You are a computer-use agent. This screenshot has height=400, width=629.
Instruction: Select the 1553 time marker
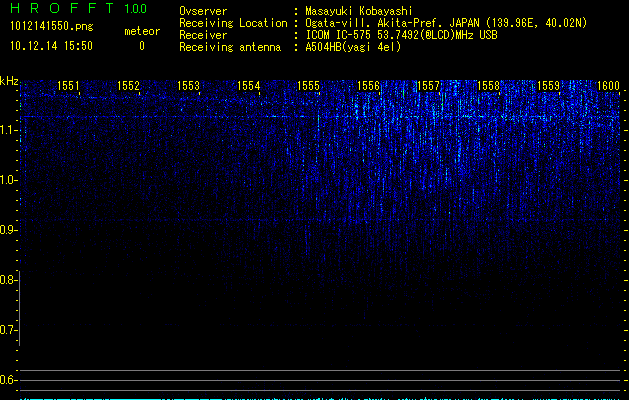coord(189,86)
